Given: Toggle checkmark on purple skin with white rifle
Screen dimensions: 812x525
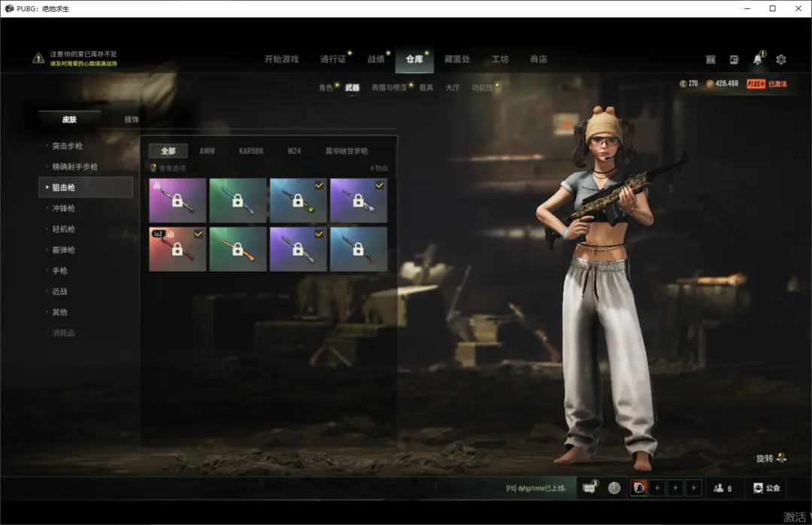Looking at the screenshot, I should [x=380, y=185].
